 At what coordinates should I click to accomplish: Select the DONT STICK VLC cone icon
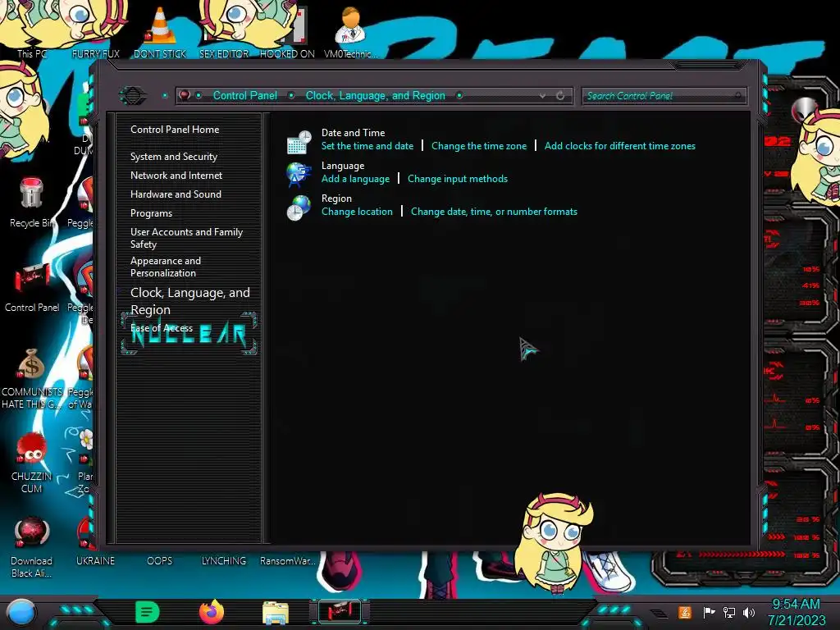coord(160,32)
